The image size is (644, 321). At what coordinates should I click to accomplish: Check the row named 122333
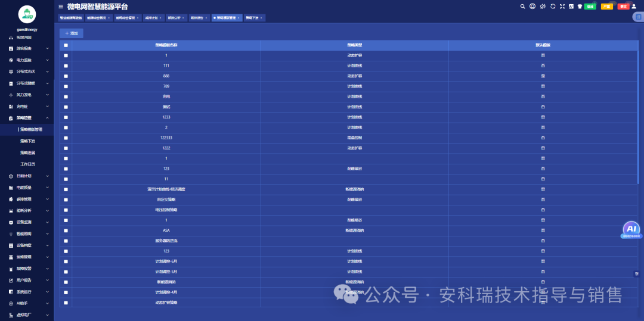(66, 138)
